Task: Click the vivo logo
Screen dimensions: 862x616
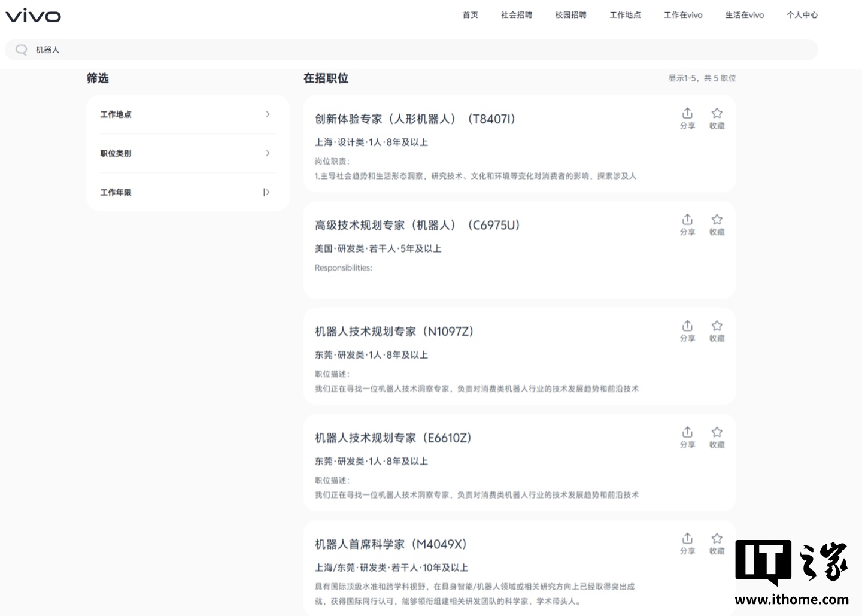Action: (x=34, y=16)
